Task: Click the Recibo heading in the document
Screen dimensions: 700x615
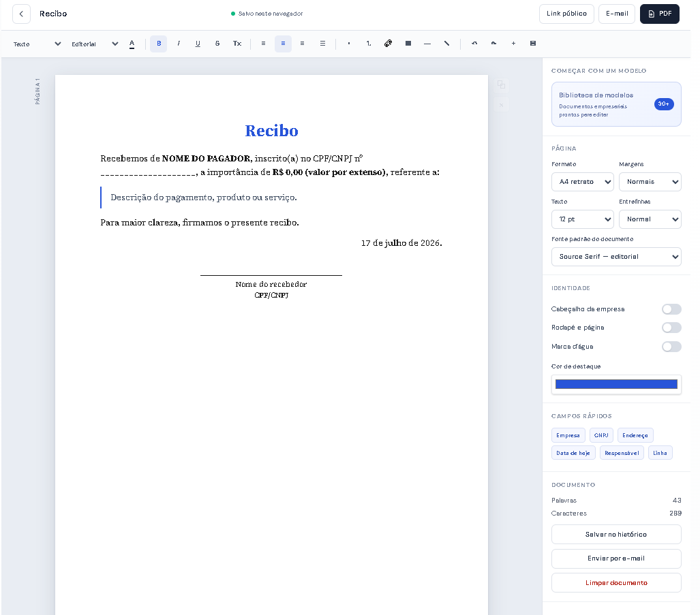Action: [x=271, y=131]
